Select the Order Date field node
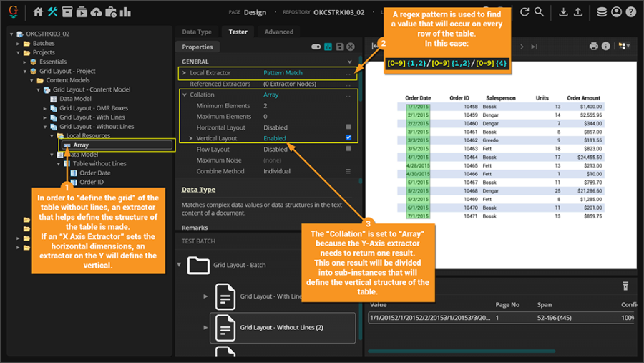This screenshot has height=363, width=644. [x=95, y=173]
